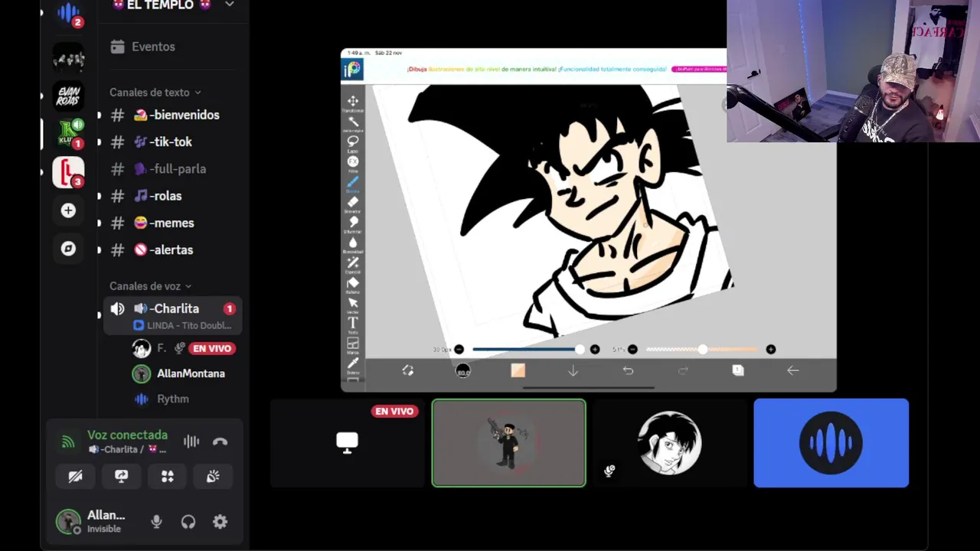Increase opacity with plus button
The image size is (980, 551).
tap(771, 350)
